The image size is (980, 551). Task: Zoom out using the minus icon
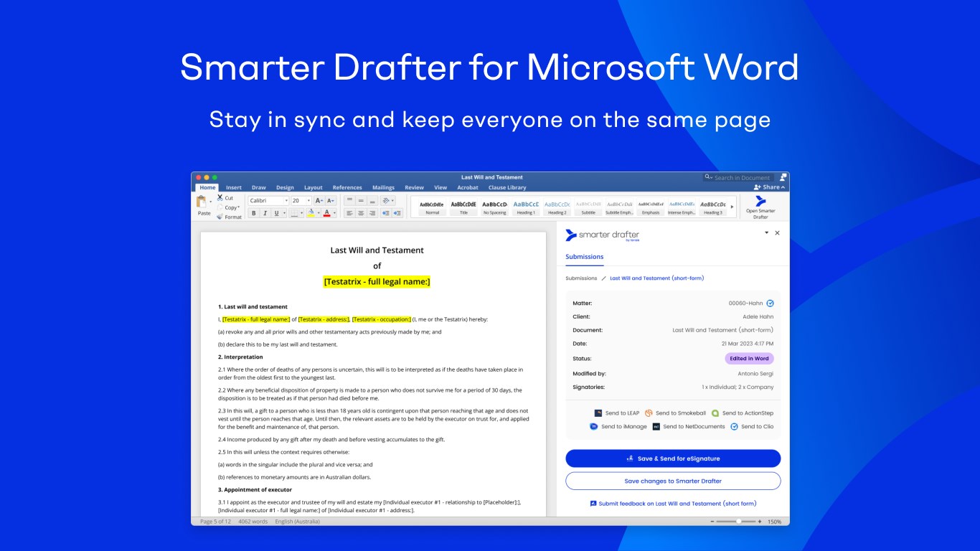click(712, 522)
